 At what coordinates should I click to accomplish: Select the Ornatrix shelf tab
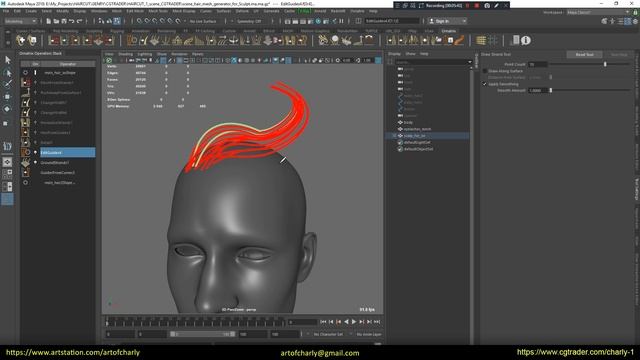click(x=448, y=31)
